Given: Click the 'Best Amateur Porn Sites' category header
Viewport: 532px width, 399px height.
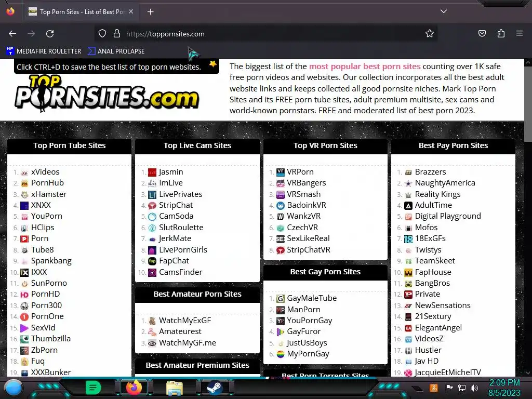Looking at the screenshot, I should click(197, 294).
